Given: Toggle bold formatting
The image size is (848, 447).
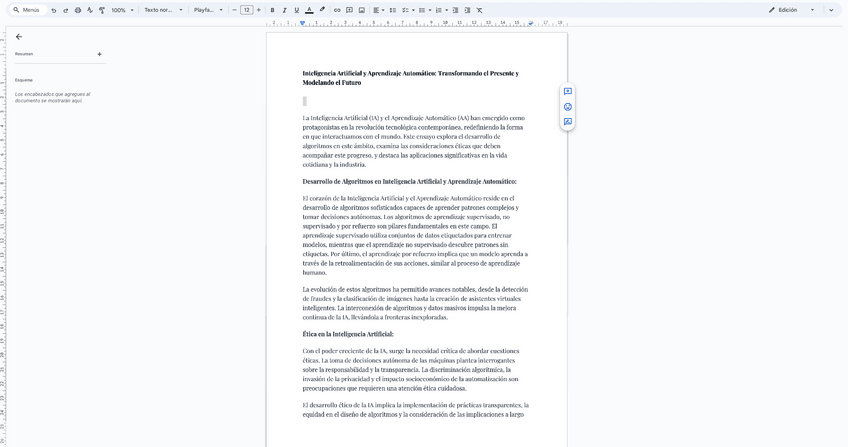Looking at the screenshot, I should [x=272, y=10].
